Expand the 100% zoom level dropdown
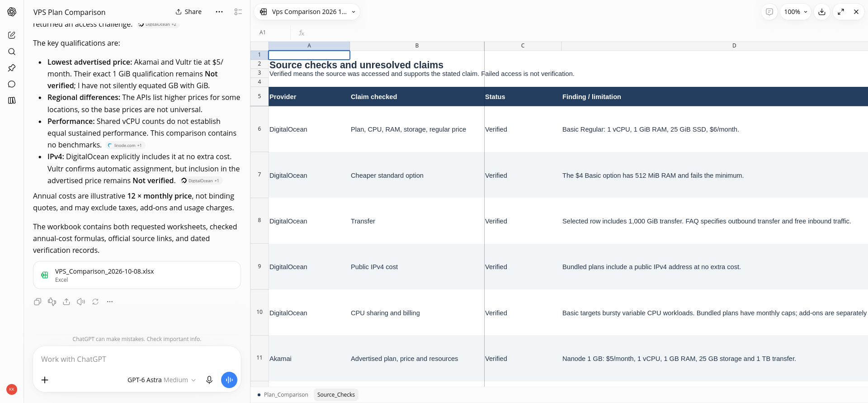This screenshot has width=868, height=403. [796, 12]
